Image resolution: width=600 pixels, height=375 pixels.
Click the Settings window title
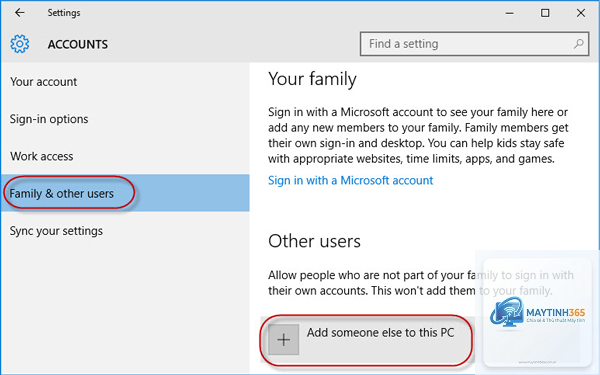[64, 13]
